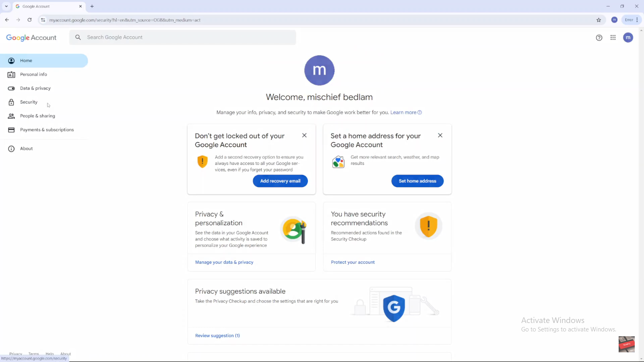Click the 'Privacy suggestions available' heading

pyautogui.click(x=240, y=292)
